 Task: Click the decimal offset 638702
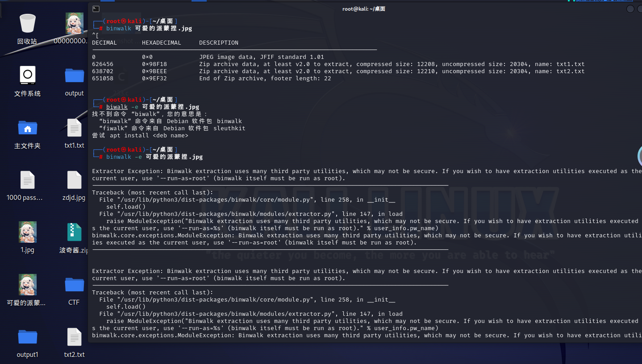103,71
